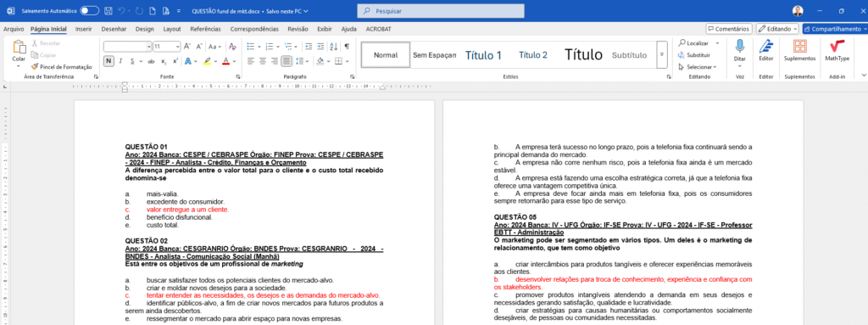The width and height of the screenshot is (868, 325).
Task: Open the Fonte dialog launcher
Action: click(x=238, y=76)
